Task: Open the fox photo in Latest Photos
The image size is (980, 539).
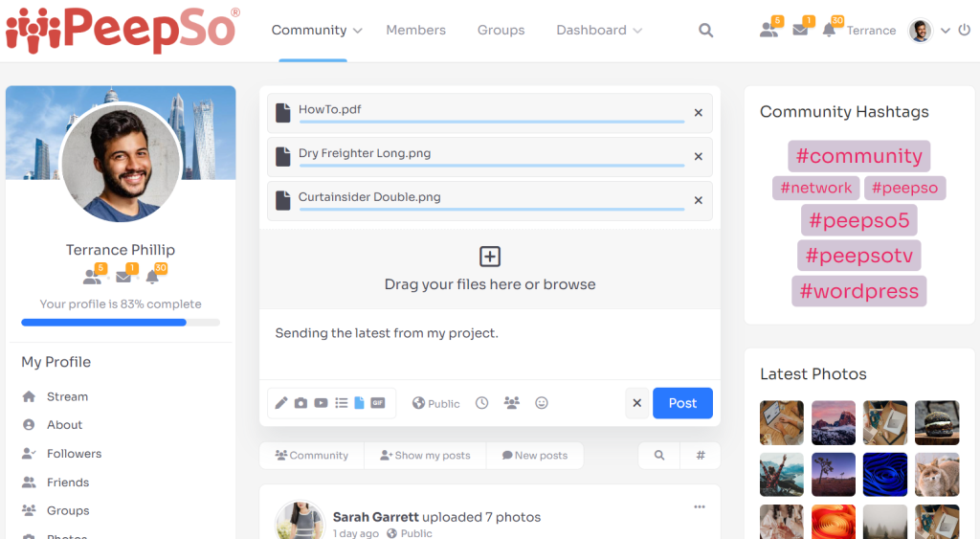Action: tap(937, 475)
